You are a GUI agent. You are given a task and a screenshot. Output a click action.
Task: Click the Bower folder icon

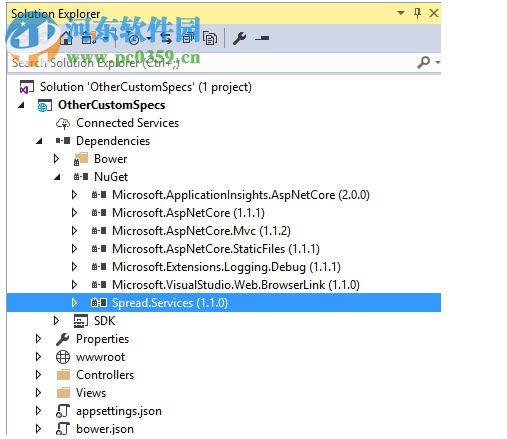click(81, 159)
